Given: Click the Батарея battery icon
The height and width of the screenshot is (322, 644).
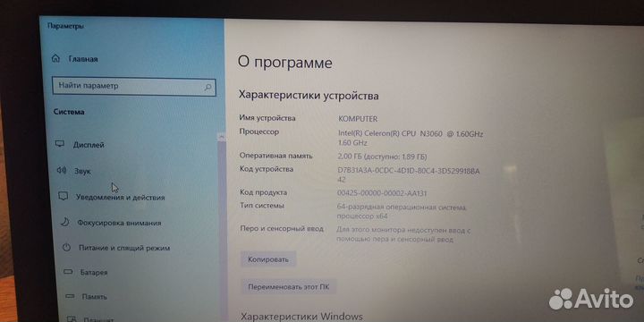Looking at the screenshot, I should click(68, 272).
